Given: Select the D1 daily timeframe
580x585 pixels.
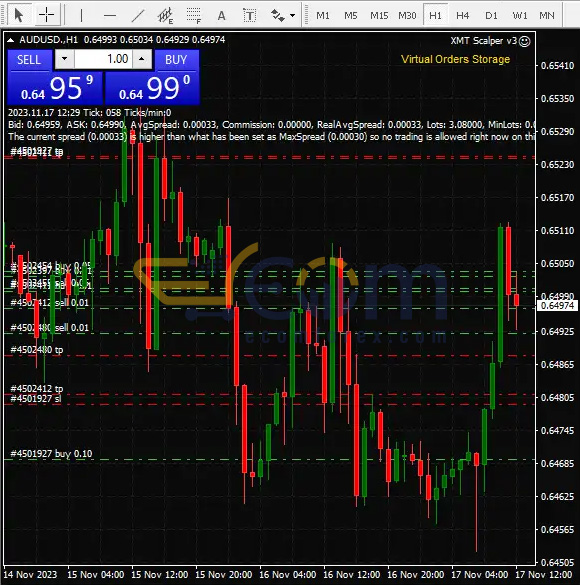Looking at the screenshot, I should [x=491, y=16].
